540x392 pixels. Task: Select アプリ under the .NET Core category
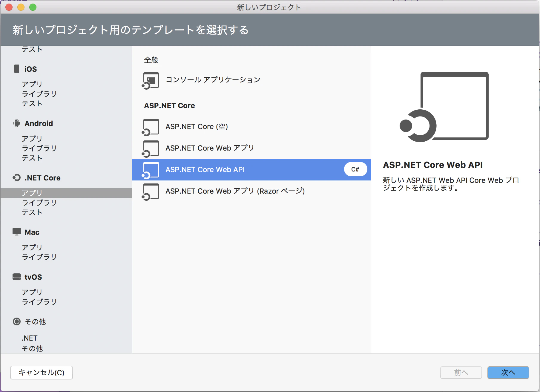[x=66, y=193]
